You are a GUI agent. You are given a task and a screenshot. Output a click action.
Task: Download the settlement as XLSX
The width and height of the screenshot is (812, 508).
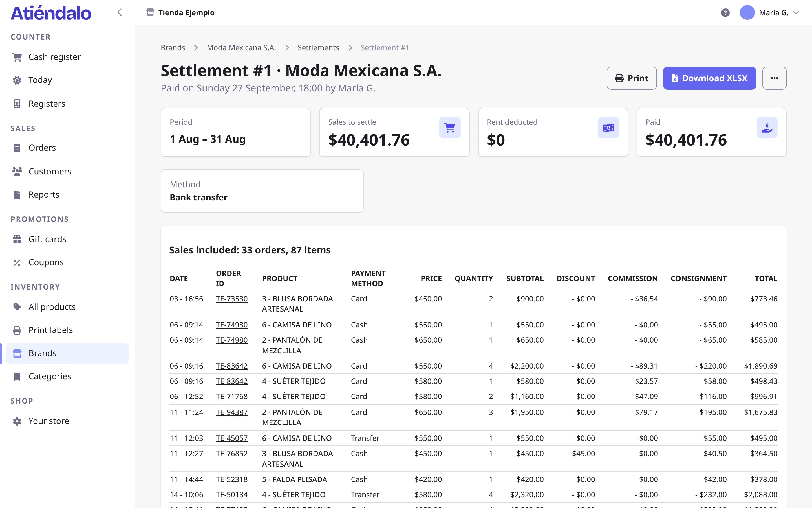point(709,78)
